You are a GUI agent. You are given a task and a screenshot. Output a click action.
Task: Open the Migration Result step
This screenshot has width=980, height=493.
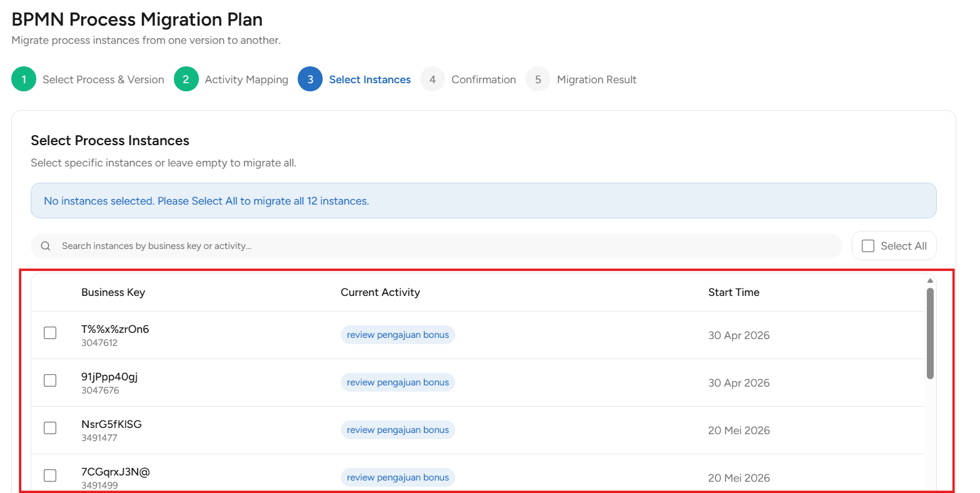point(597,79)
